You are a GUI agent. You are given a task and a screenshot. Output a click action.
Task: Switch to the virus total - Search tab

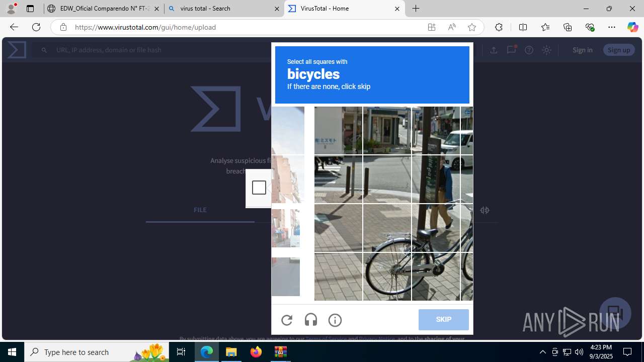click(x=224, y=9)
